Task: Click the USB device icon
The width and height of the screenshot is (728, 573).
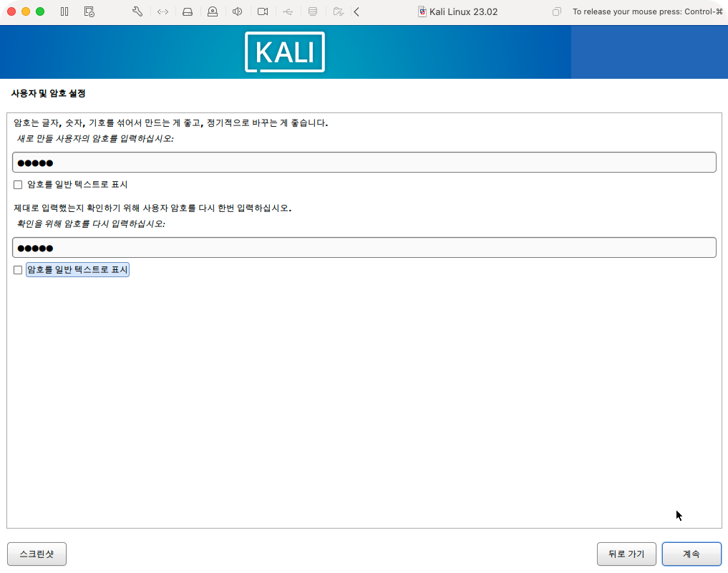Action: coord(288,11)
